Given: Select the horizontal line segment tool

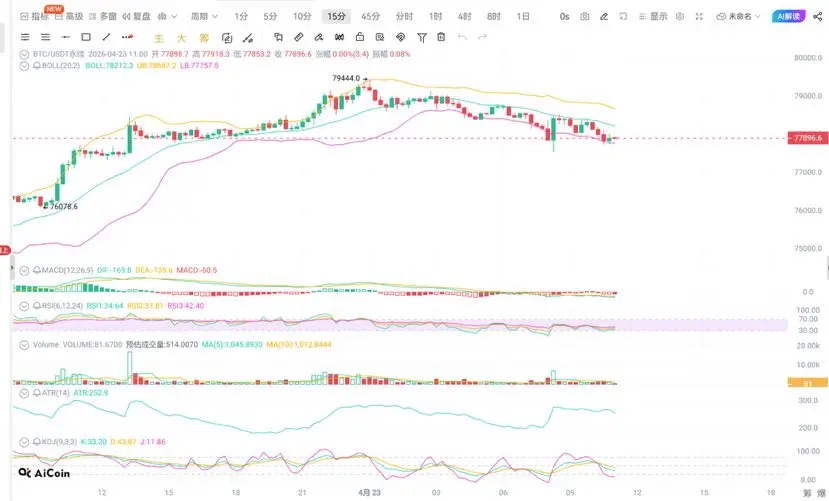Looking at the screenshot, I should [x=66, y=37].
